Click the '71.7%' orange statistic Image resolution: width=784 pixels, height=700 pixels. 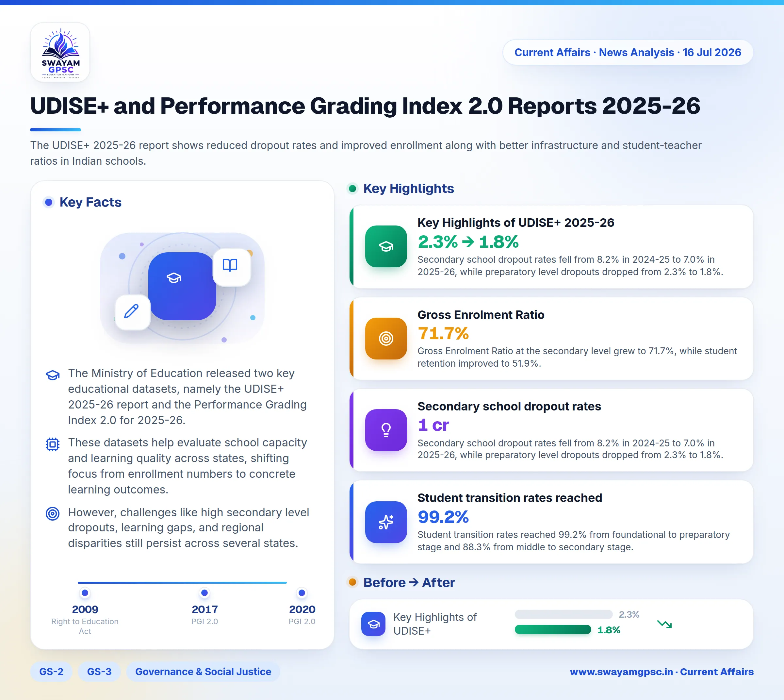point(443,333)
